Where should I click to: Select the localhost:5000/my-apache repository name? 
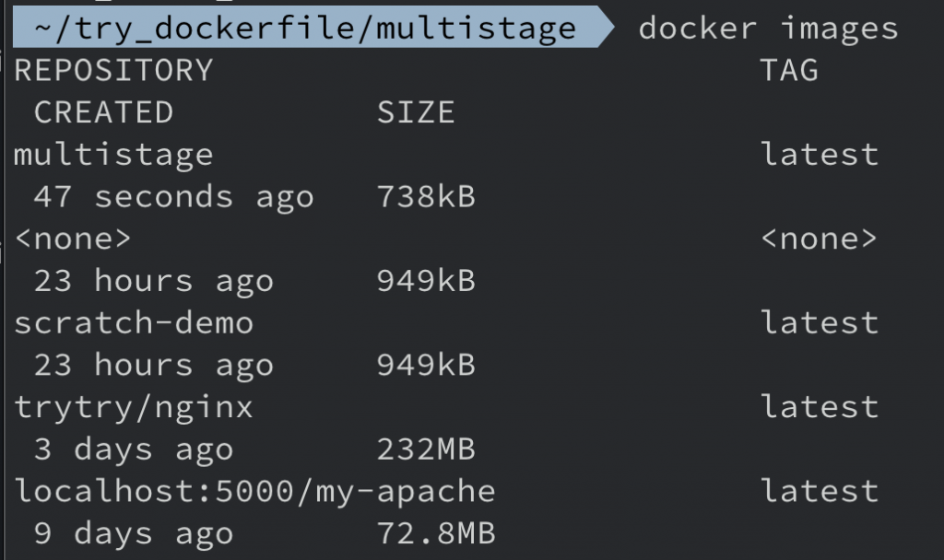point(254,491)
